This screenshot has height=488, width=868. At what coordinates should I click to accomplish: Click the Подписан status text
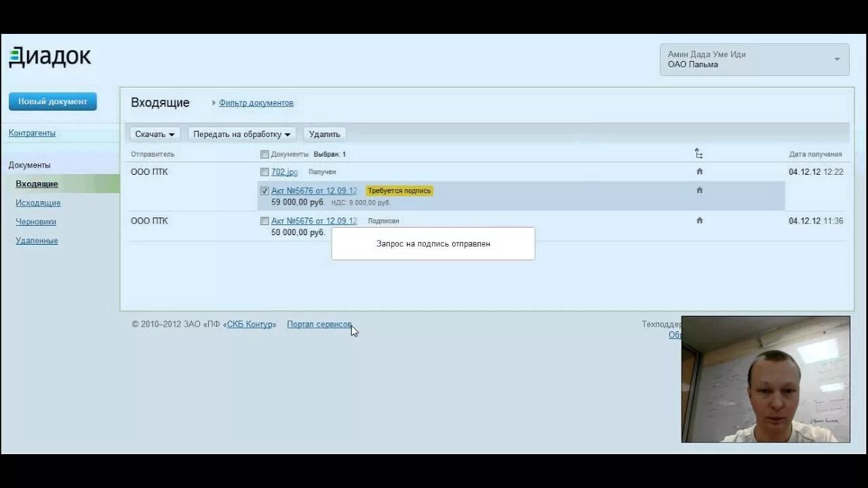383,221
